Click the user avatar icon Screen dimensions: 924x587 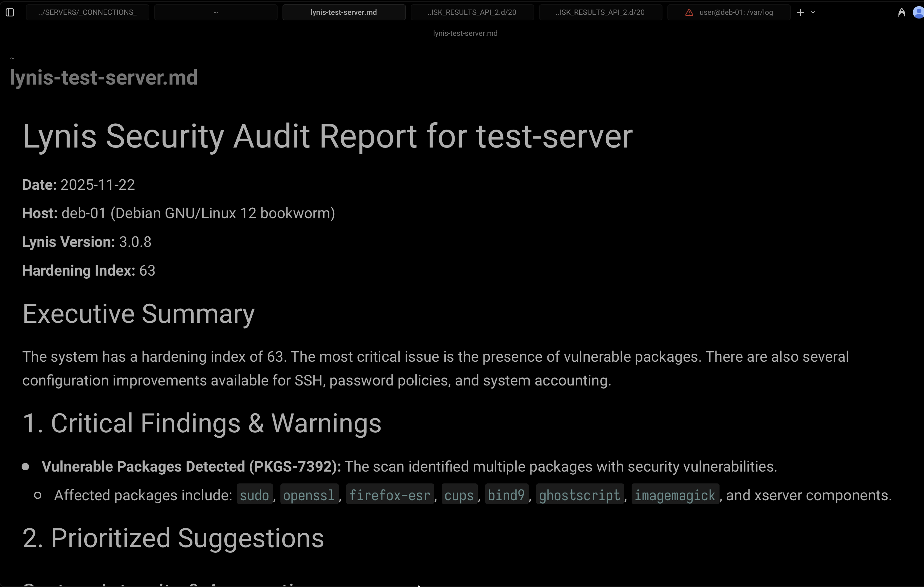[918, 13]
